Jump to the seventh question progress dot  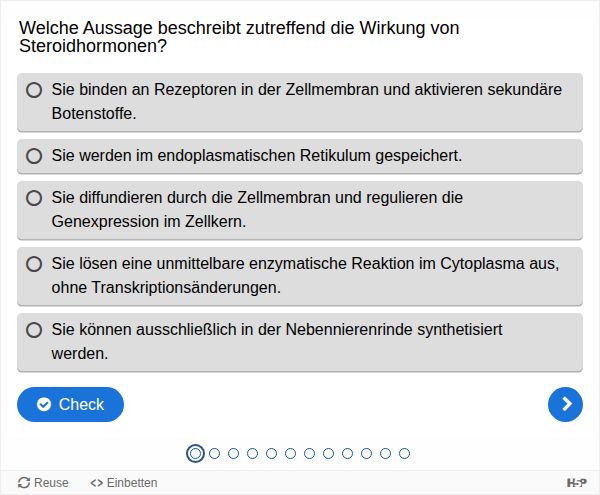coord(309,453)
